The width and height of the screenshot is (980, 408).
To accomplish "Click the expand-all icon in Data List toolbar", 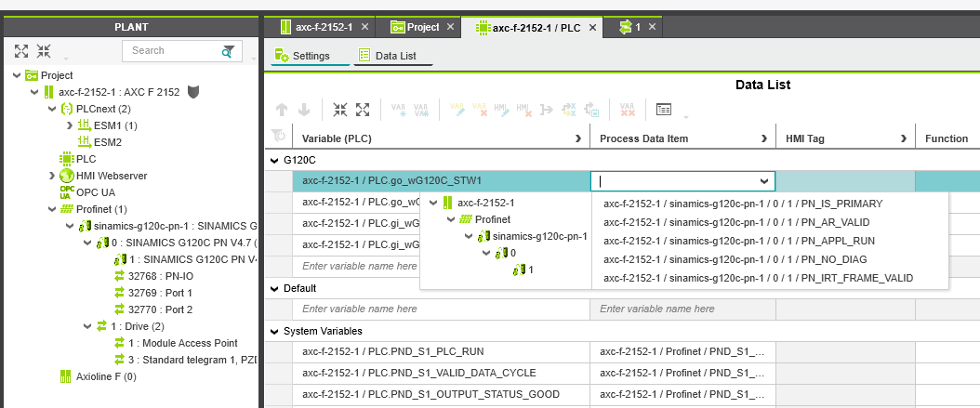I will pyautogui.click(x=363, y=110).
